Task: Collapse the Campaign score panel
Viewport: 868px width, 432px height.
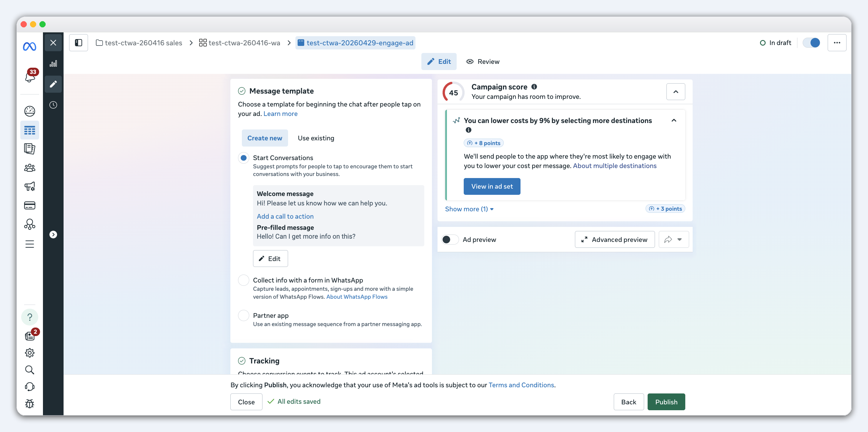Action: (x=676, y=92)
